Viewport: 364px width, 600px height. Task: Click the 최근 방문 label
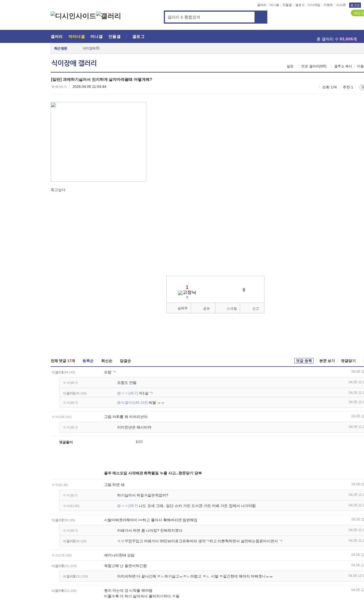coord(61,49)
